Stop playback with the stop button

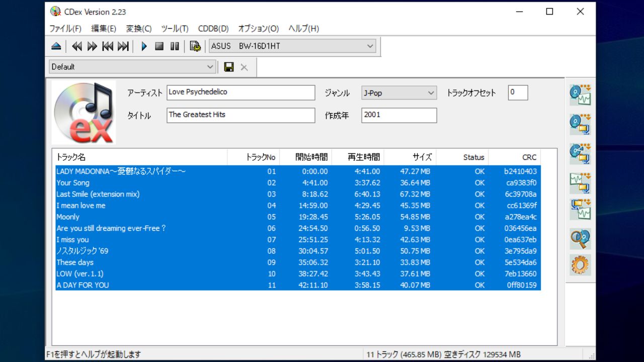point(159,46)
